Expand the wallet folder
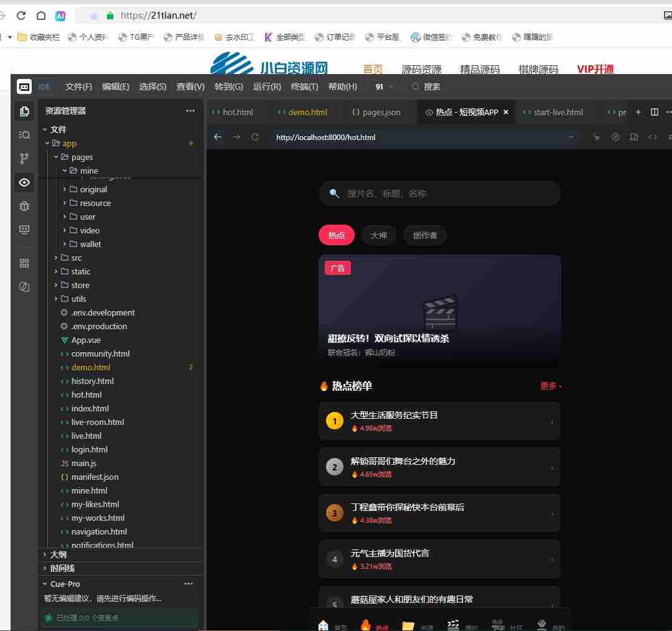Screen dimensions: 672x631 pos(64,245)
